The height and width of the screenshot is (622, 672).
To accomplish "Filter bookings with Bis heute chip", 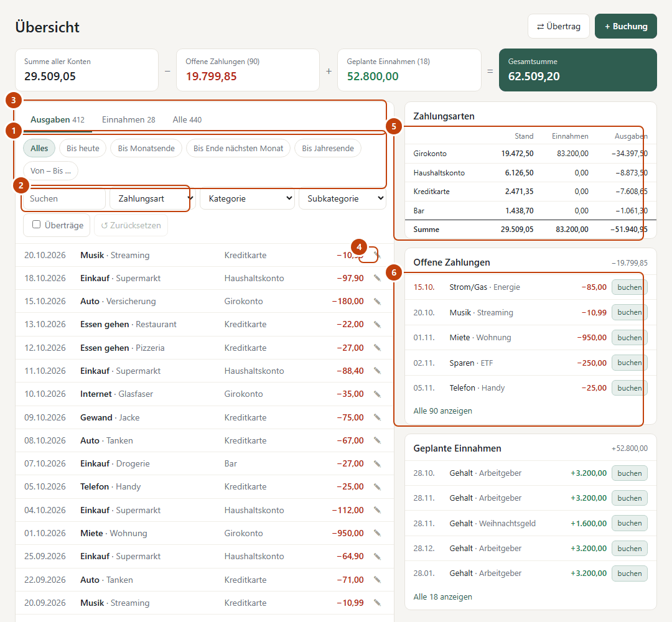I will pos(83,148).
